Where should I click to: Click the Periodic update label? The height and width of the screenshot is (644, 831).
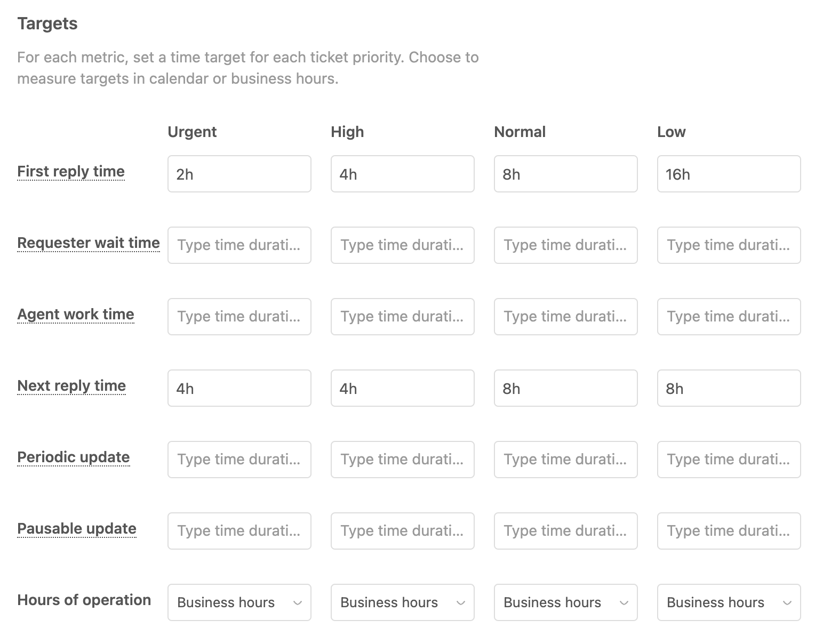74,457
